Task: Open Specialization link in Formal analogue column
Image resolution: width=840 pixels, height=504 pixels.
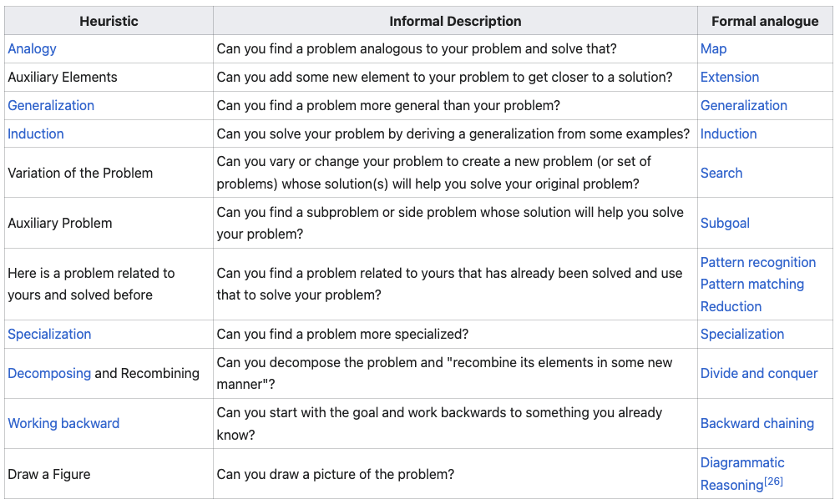Action: point(742,334)
